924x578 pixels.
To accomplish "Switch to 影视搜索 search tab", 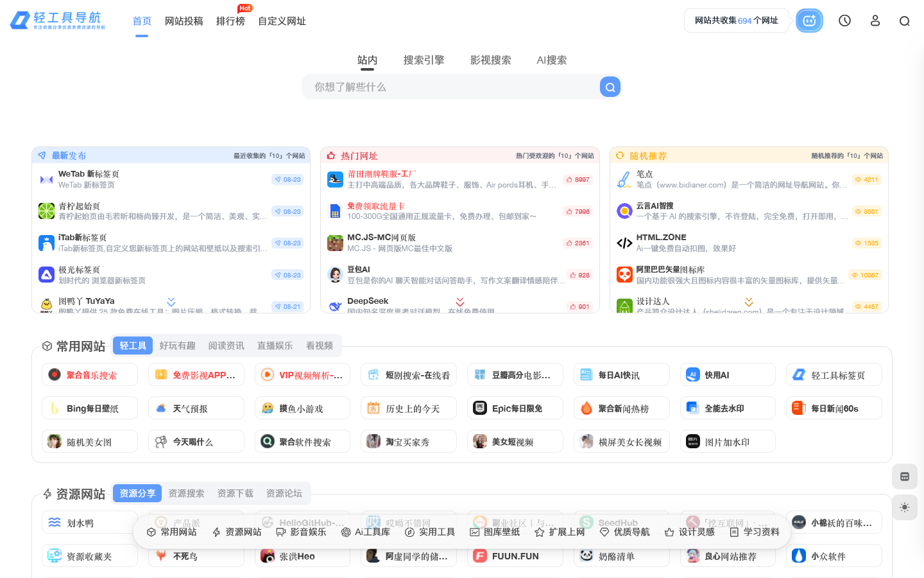I will pyautogui.click(x=490, y=60).
